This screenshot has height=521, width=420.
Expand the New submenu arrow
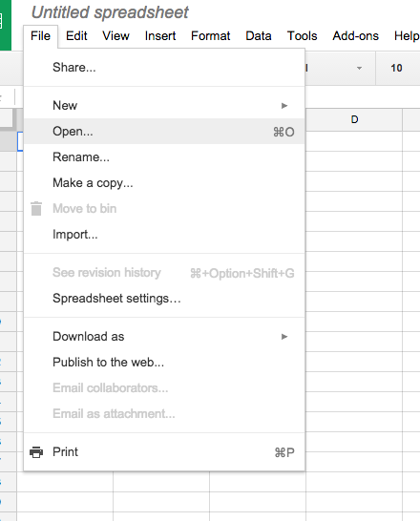(284, 106)
